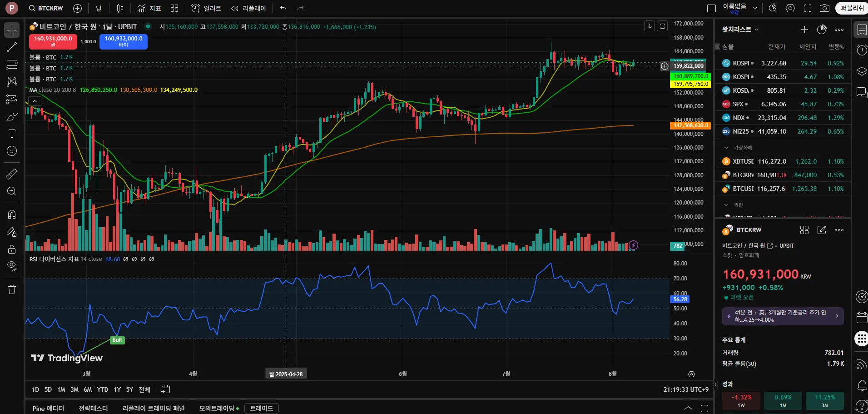Select the 3M time range
868x414 pixels.
coord(74,389)
